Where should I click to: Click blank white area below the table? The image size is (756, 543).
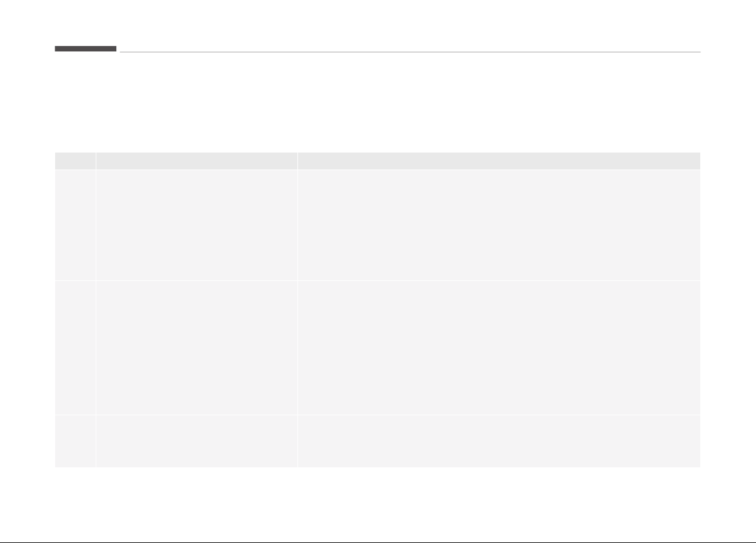coord(377,504)
